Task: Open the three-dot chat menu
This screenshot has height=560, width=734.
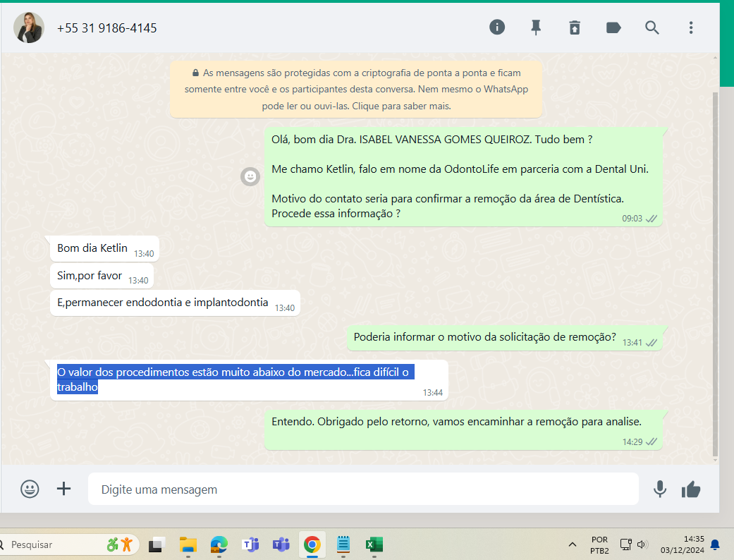Action: (690, 28)
